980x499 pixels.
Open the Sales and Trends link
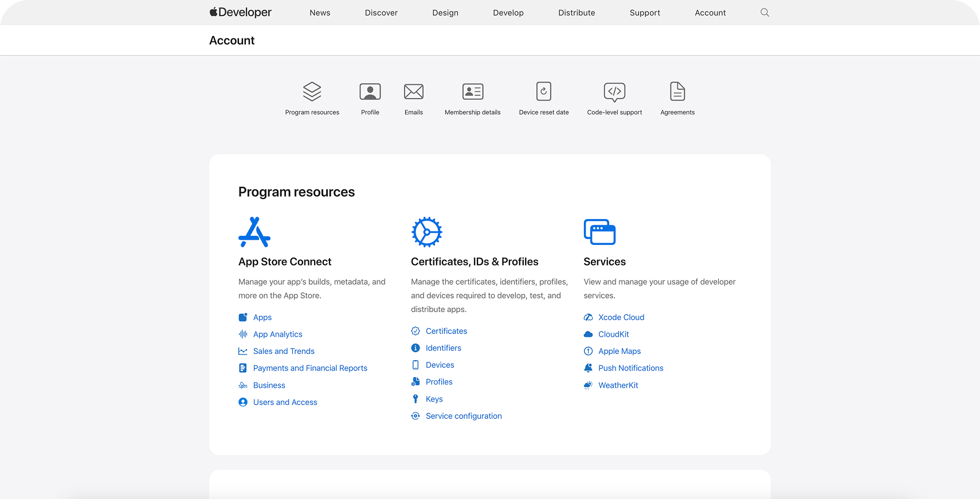pyautogui.click(x=284, y=351)
